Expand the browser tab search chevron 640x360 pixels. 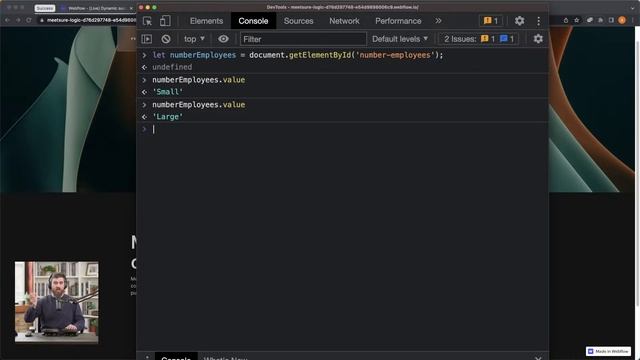pyautogui.click(x=633, y=8)
